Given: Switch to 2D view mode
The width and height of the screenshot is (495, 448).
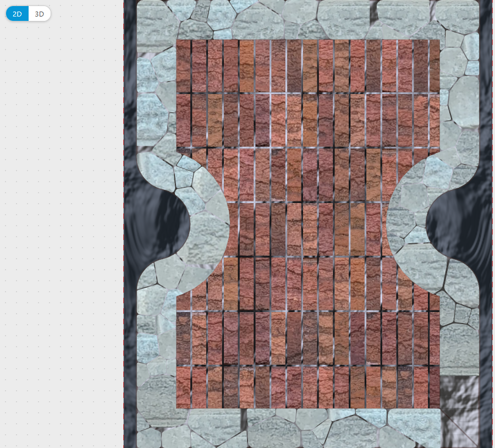Looking at the screenshot, I should (18, 14).
